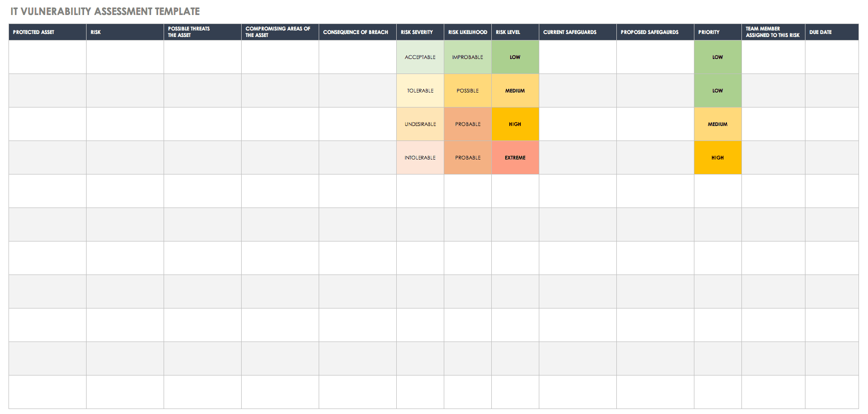Screen dimensions: 868x414
Task: Select the Protected Asset column header
Action: pos(47,32)
